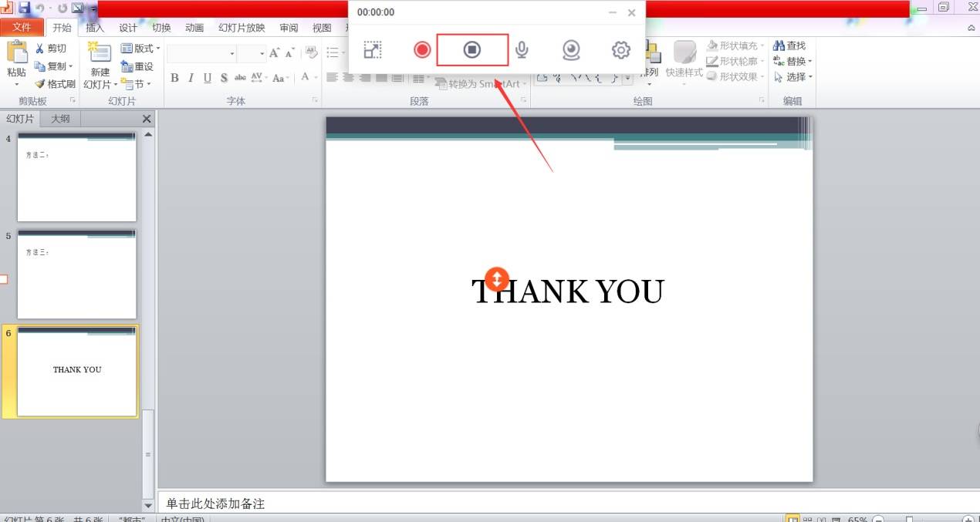The height and width of the screenshot is (522, 980).
Task: Apply italic formatting with the I button
Action: (191, 78)
